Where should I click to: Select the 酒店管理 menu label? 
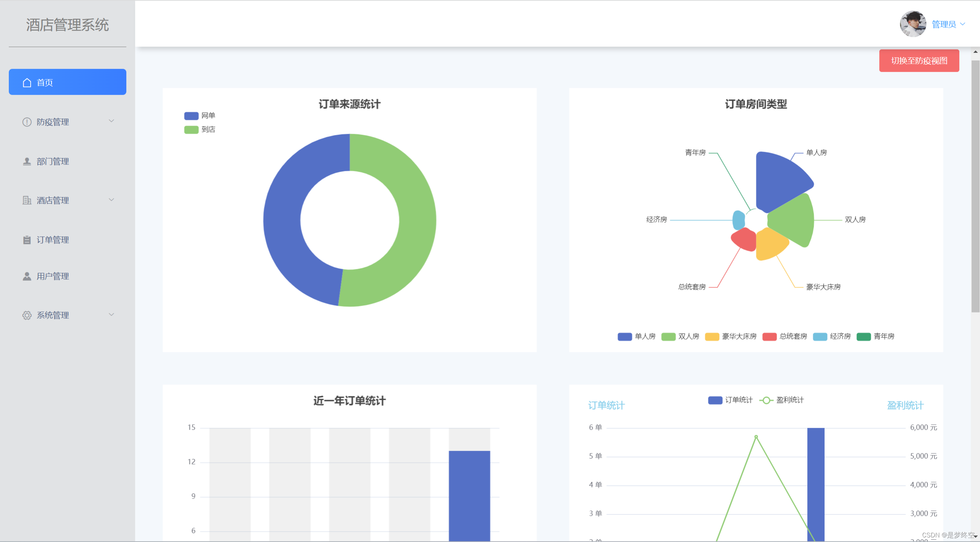(x=53, y=200)
